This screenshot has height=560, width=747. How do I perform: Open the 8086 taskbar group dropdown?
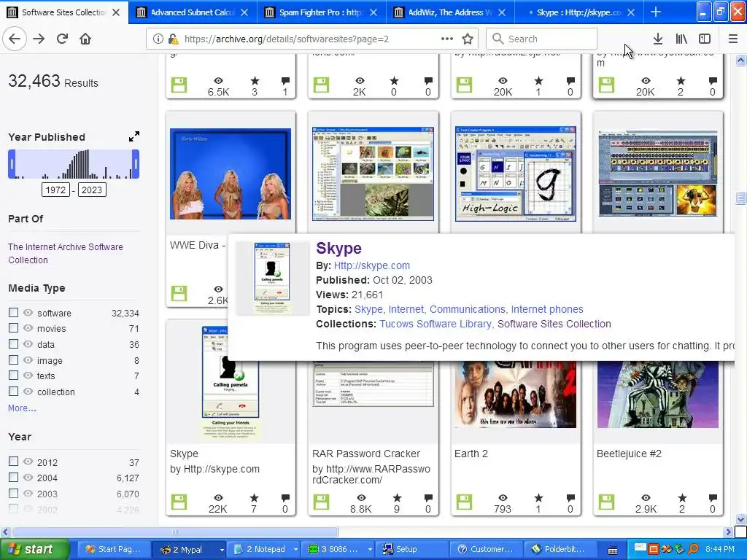point(370,550)
